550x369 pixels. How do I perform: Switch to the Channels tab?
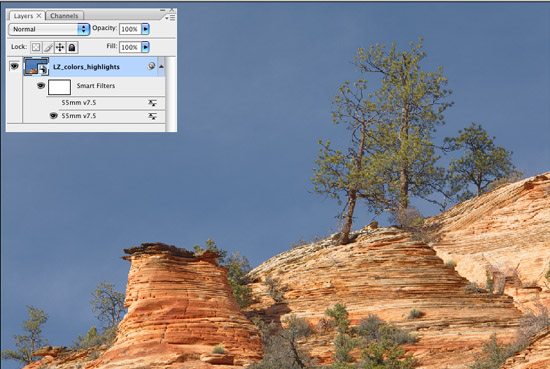[x=64, y=16]
